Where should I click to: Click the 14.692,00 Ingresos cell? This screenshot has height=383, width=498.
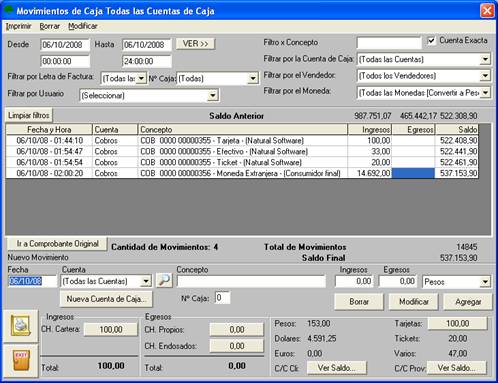tap(370, 173)
